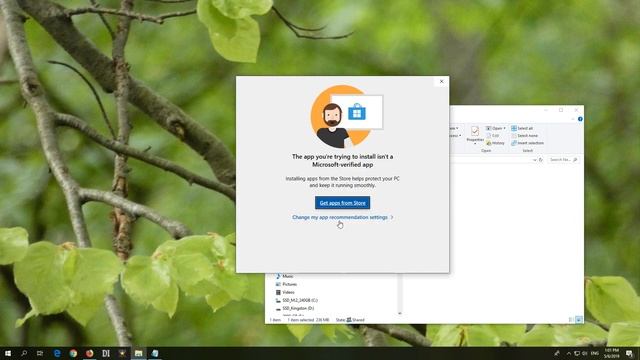Select Videos in File Explorer navigation pane
Image resolution: width=640 pixels, height=360 pixels.
(285, 292)
